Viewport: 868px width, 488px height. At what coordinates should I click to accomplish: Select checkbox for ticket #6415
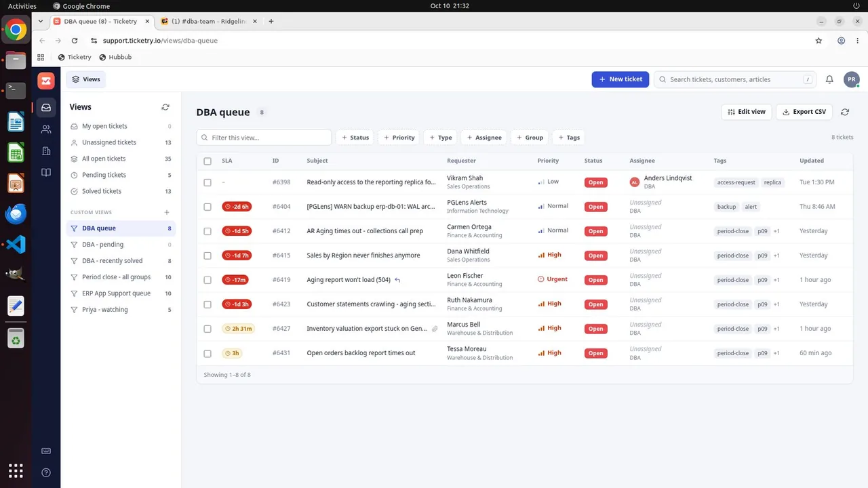click(208, 256)
